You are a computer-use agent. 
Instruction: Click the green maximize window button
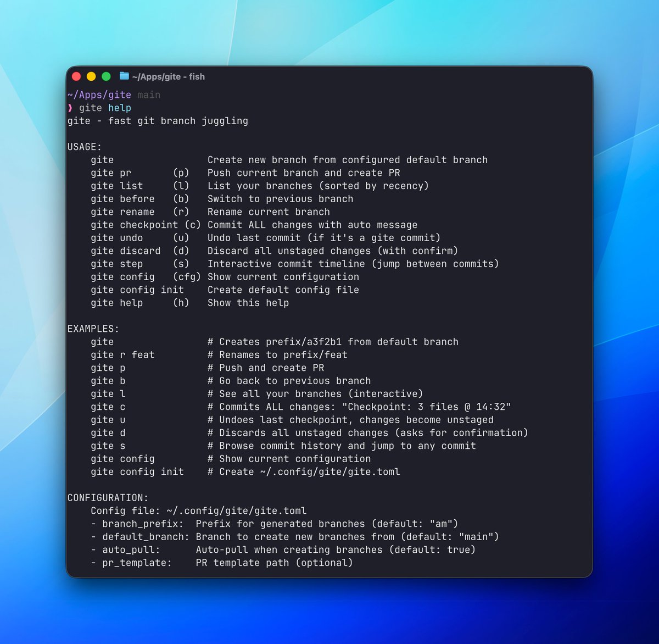click(106, 76)
